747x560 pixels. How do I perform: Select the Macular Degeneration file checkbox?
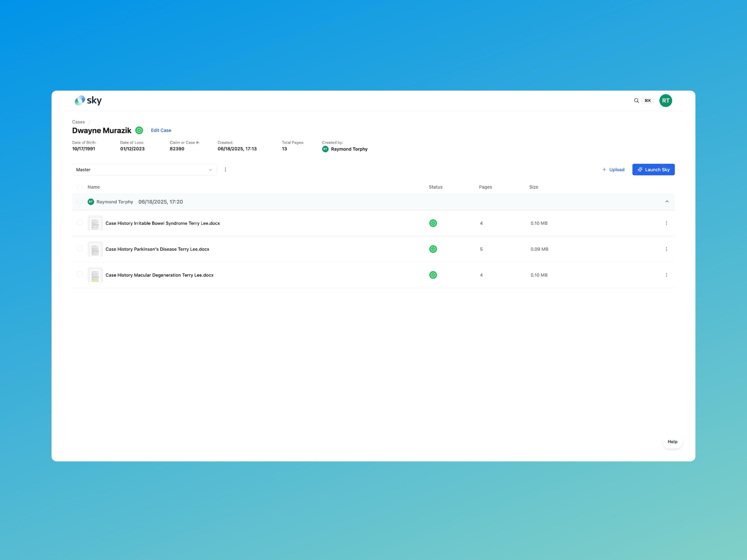coord(80,275)
